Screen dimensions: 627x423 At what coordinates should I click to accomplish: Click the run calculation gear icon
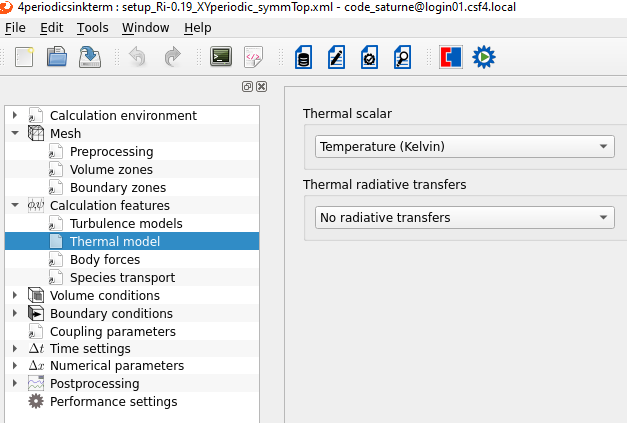click(484, 58)
